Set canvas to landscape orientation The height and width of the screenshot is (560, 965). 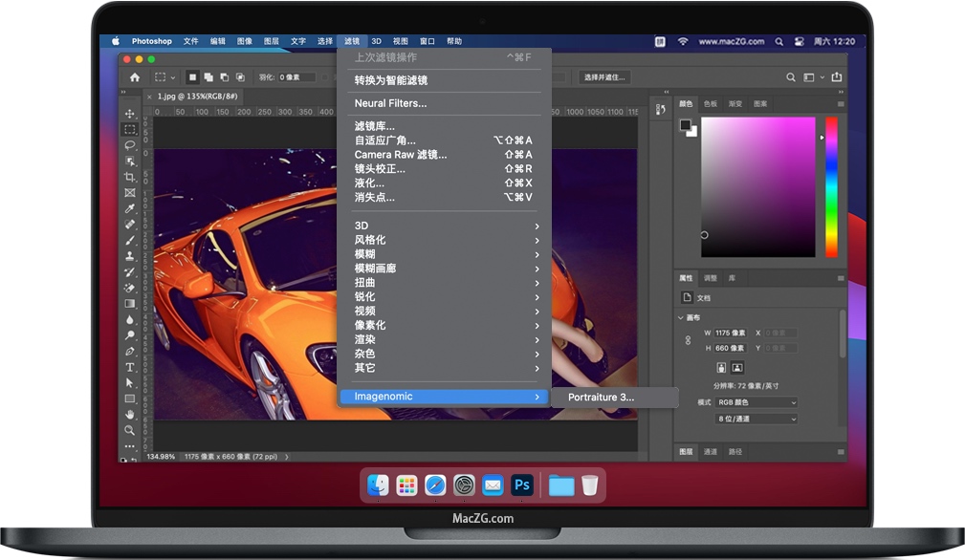[737, 367]
